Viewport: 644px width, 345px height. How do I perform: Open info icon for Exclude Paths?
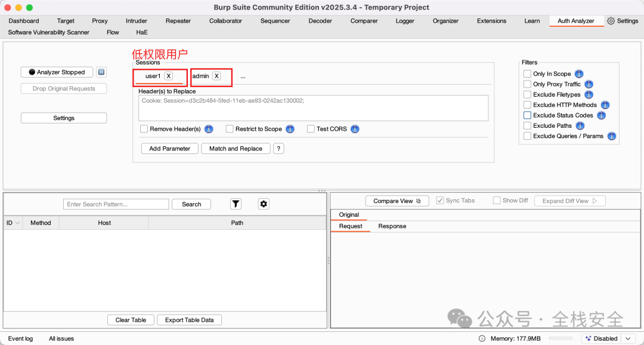580,126
